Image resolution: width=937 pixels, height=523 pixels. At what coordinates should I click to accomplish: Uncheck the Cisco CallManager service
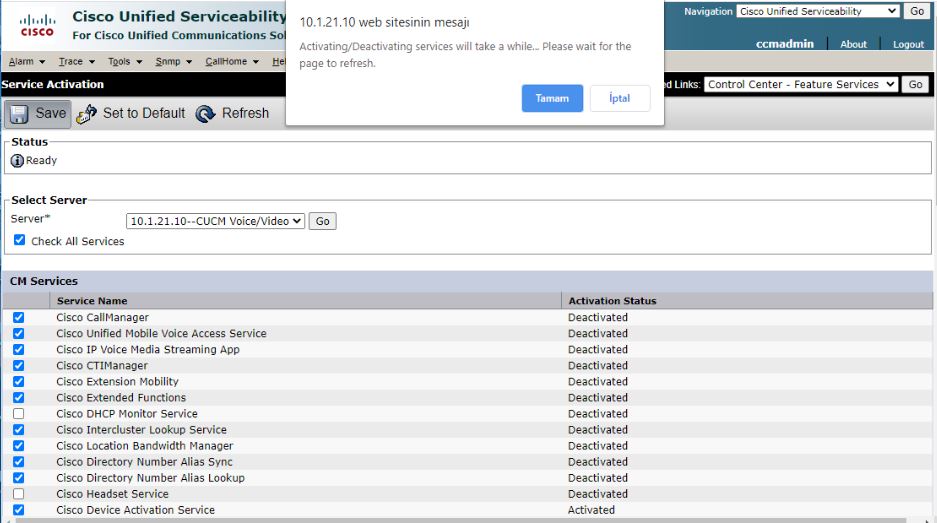tap(19, 317)
